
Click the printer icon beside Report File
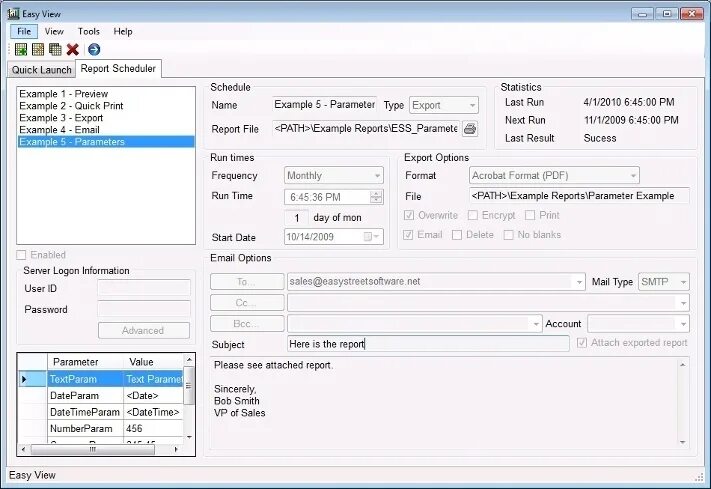[x=470, y=129]
